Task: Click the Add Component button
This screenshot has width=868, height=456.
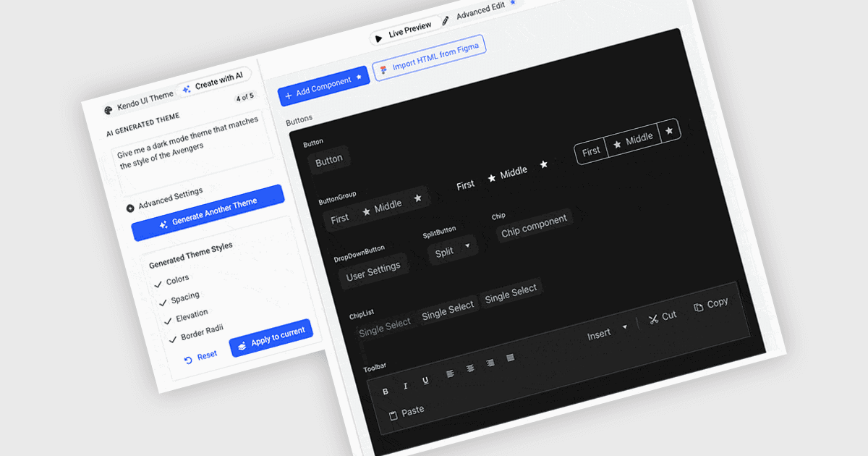Action: pyautogui.click(x=323, y=87)
